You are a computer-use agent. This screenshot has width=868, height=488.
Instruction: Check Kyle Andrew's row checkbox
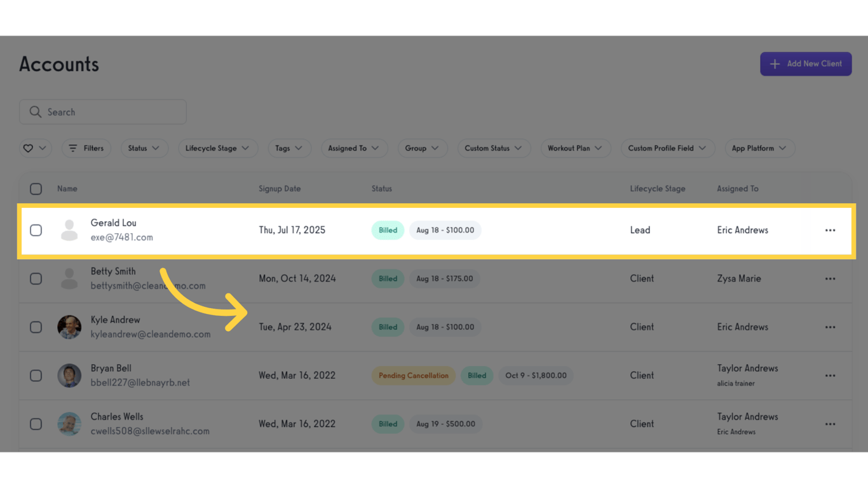[x=36, y=327]
